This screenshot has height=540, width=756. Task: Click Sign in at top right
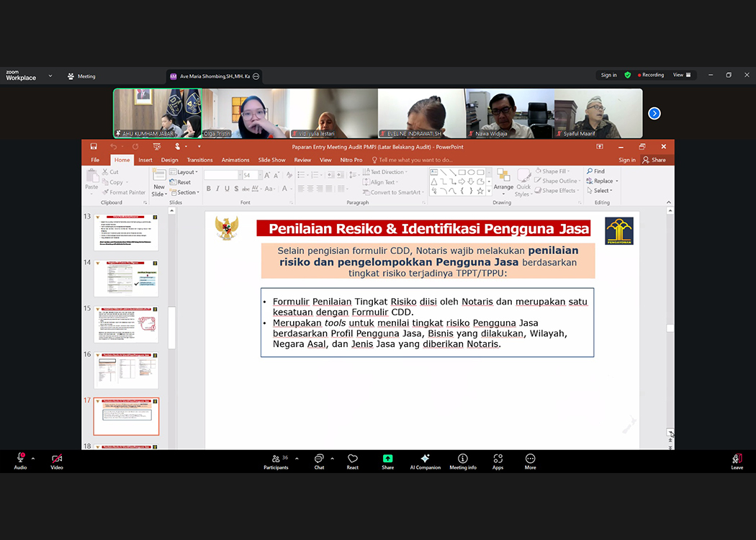[x=608, y=75]
